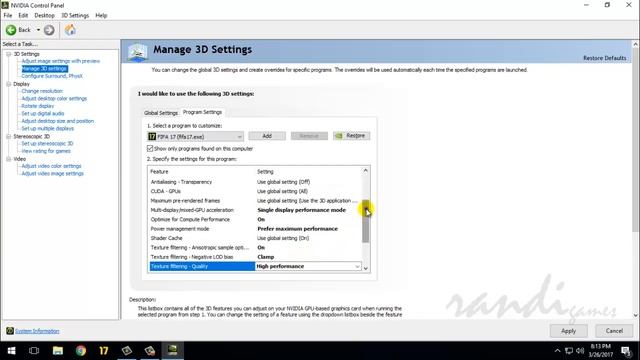Open the Help menu
This screenshot has width=640, height=360.
click(101, 15)
